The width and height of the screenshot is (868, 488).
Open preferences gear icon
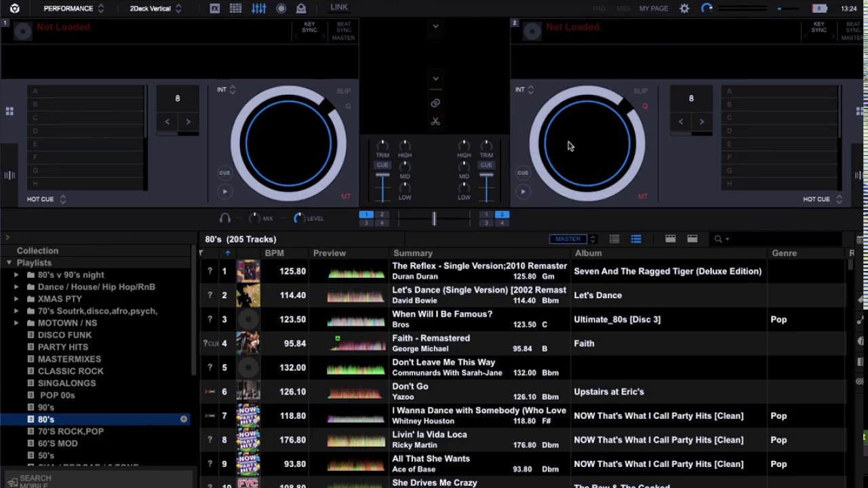coord(684,8)
